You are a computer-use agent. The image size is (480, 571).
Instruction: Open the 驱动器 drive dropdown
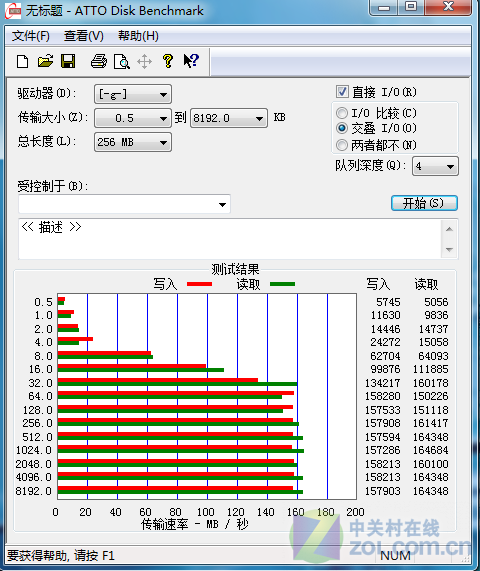coord(133,95)
